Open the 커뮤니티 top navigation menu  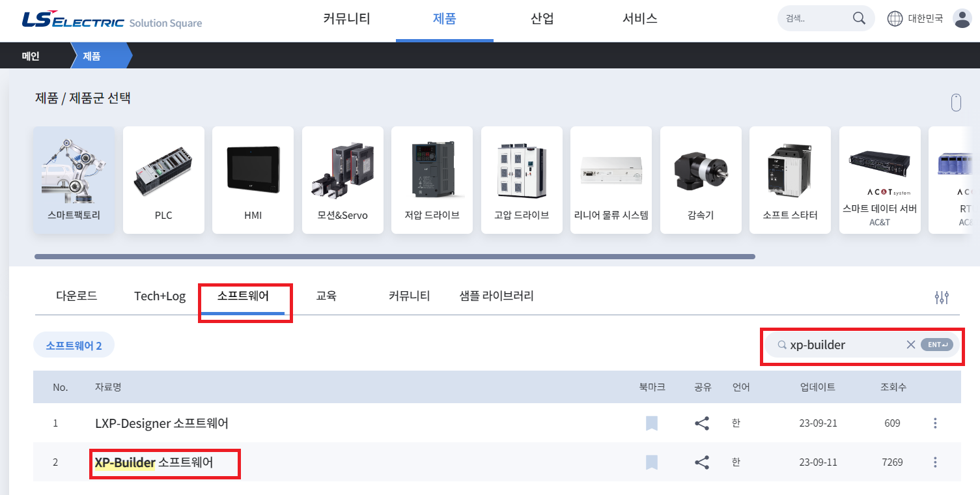[347, 19]
